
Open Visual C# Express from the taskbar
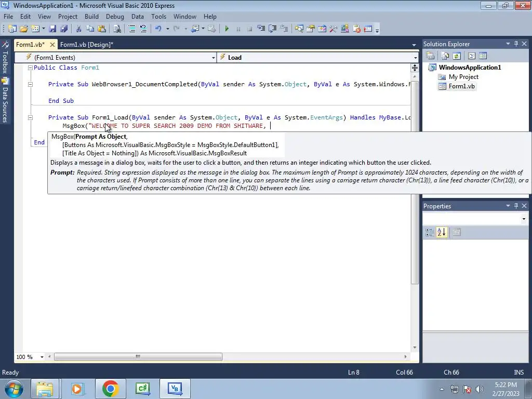tap(143, 389)
